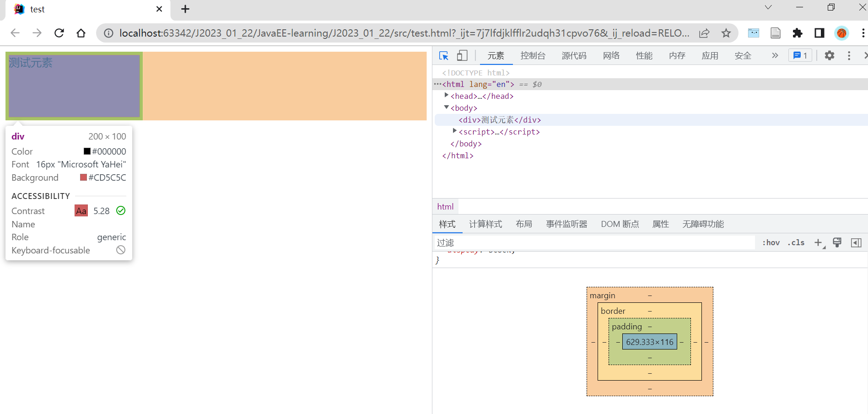Screen dimensions: 868x414
Task: Expand the script element node
Action: [454, 131]
